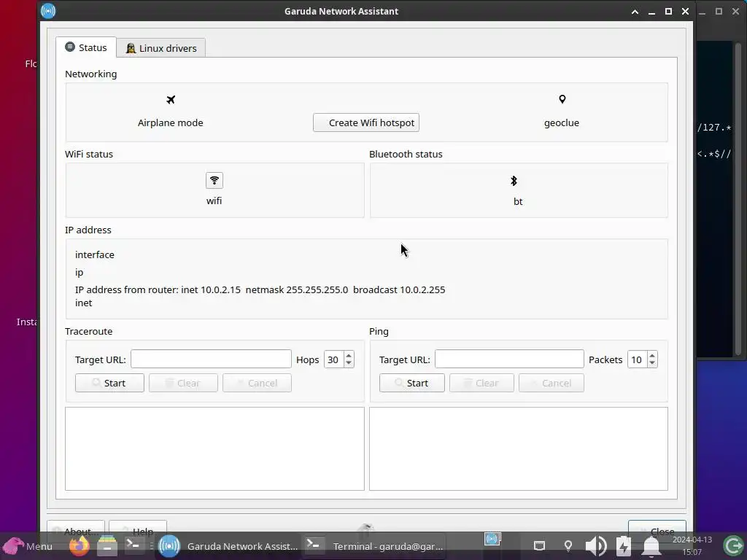This screenshot has height=560, width=747.
Task: Click the lightbulb tray icon
Action: pyautogui.click(x=568, y=545)
